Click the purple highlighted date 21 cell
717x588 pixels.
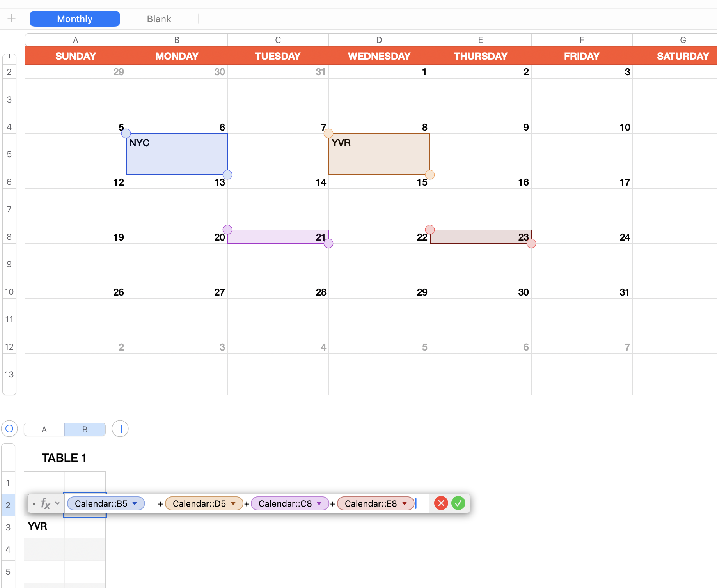pyautogui.click(x=278, y=237)
